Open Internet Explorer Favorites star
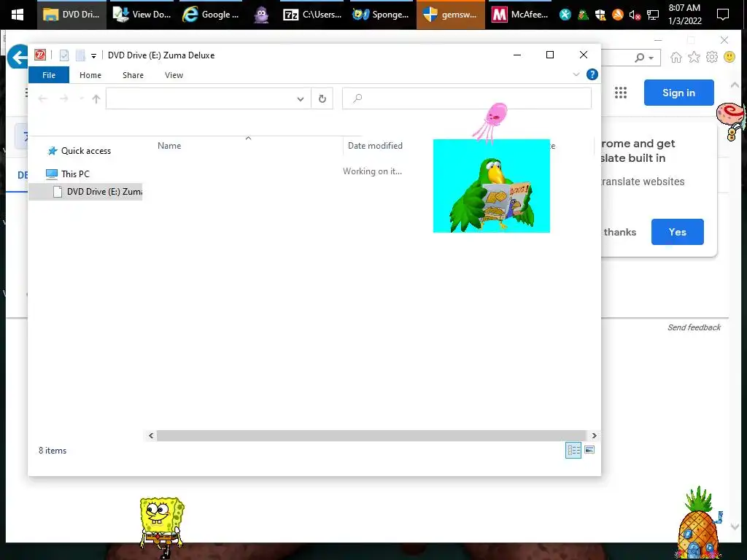 tap(694, 58)
